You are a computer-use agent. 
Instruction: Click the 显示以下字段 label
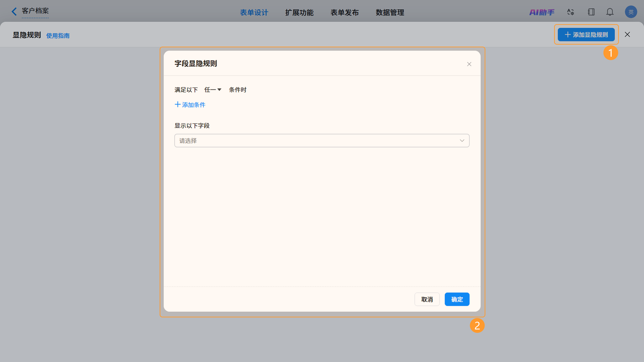(192, 126)
